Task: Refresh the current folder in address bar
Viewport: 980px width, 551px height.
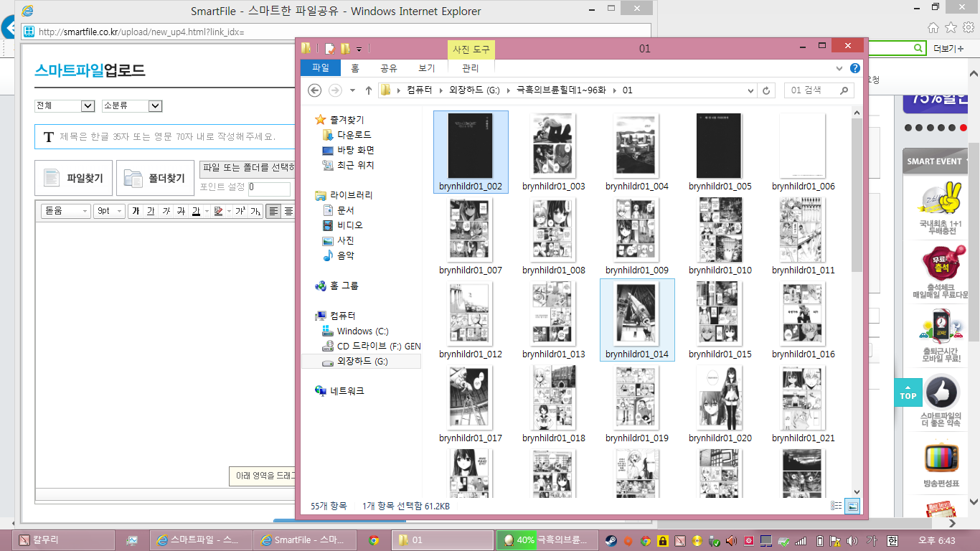Action: (766, 90)
